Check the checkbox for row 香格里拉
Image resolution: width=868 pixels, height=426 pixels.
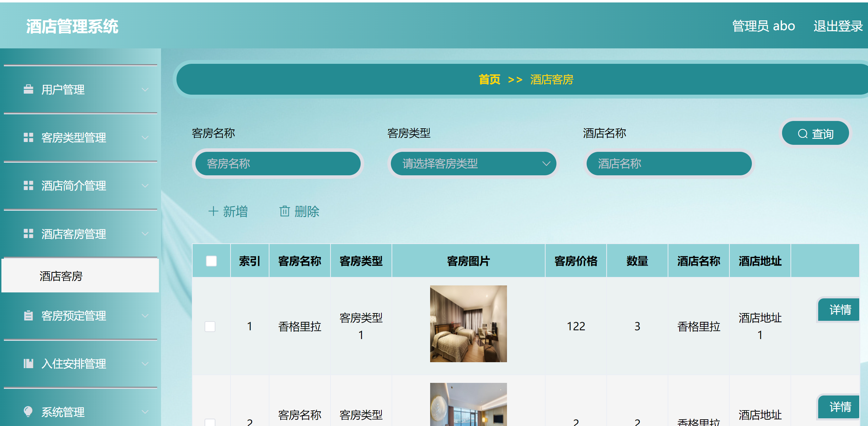tap(210, 326)
